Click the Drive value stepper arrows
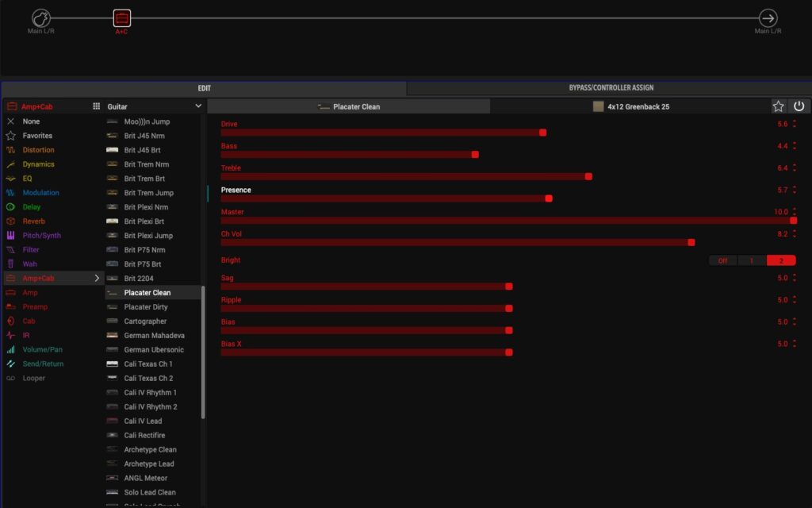Screen dimensions: 812x508 tap(795, 125)
